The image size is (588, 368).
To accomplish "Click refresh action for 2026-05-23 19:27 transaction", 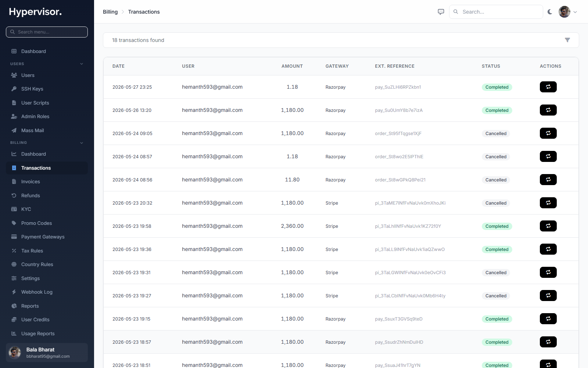I will tap(548, 296).
